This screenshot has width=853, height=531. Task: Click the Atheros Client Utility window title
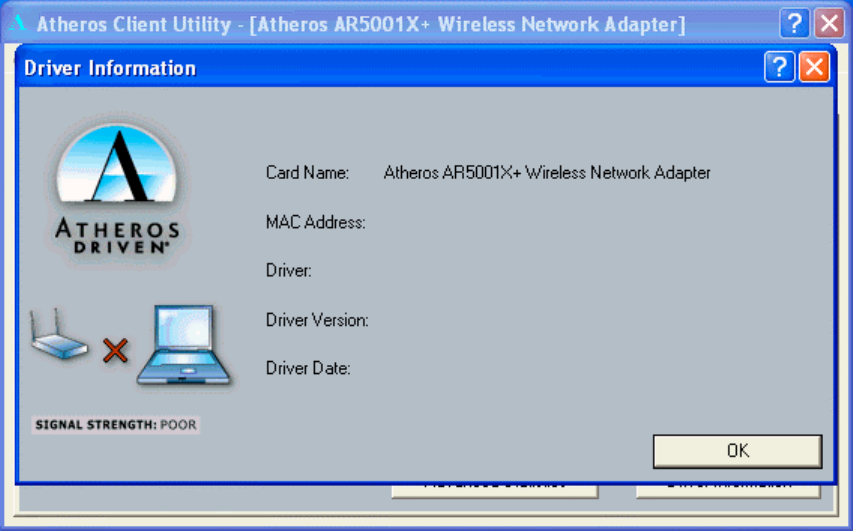click(361, 24)
